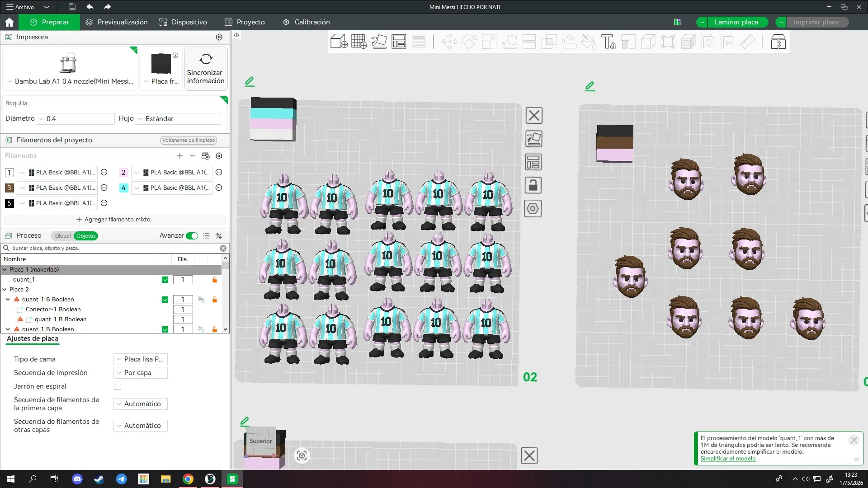Auto orient objects from the top toolbar
This screenshot has width=868, height=488.
379,42
